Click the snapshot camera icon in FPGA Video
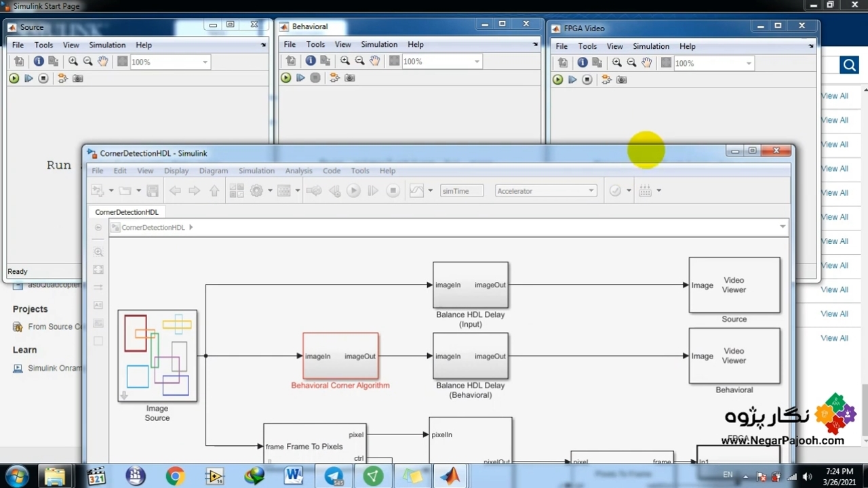Image resolution: width=868 pixels, height=488 pixels. pyautogui.click(x=621, y=80)
